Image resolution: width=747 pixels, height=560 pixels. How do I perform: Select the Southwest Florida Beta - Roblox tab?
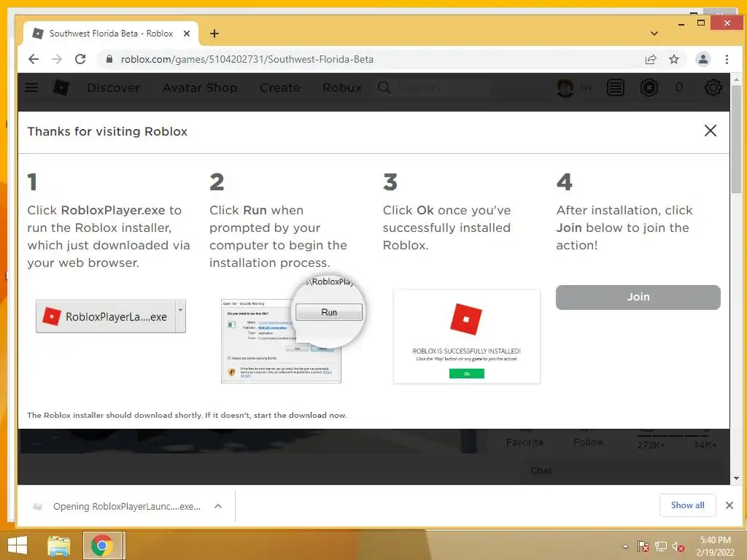(x=111, y=34)
